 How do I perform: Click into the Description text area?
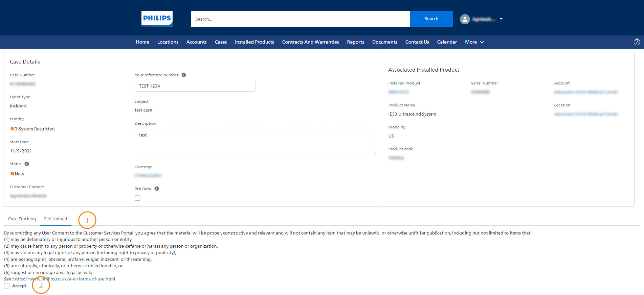pos(255,142)
